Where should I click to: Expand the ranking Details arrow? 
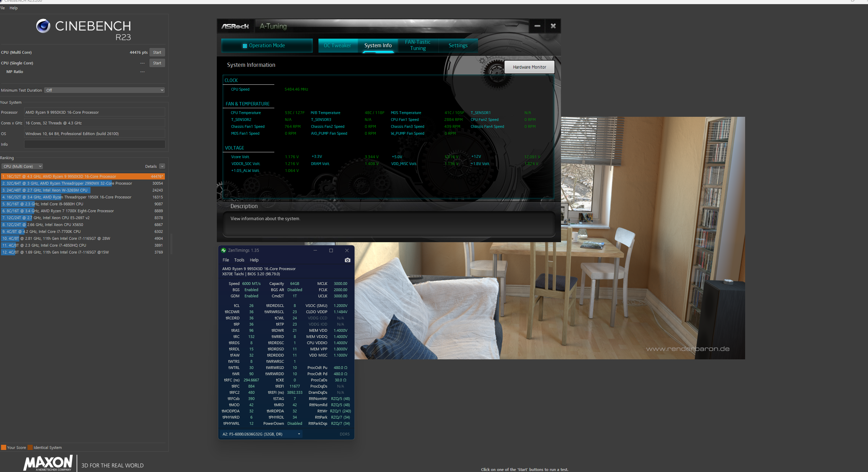[162, 166]
